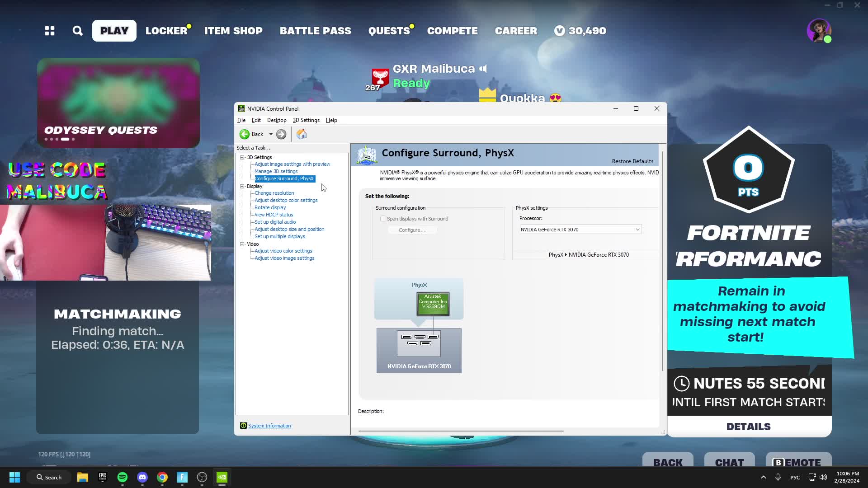Click Restore Defaults link

[x=632, y=161]
